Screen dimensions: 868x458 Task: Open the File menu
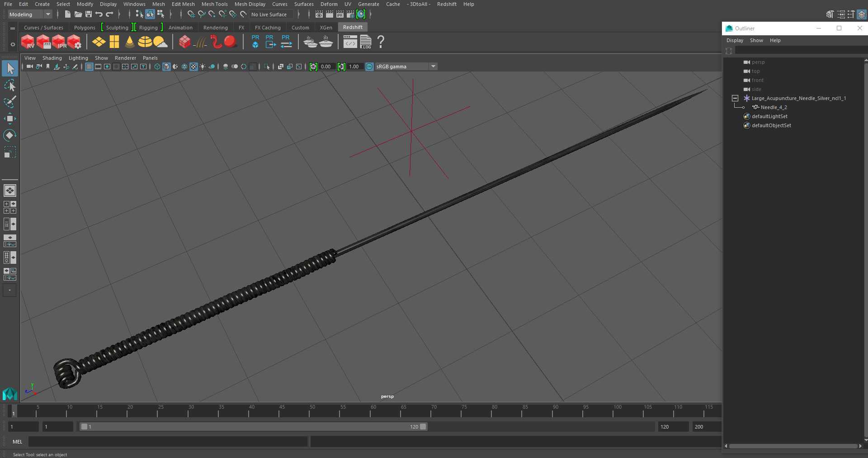pos(8,4)
